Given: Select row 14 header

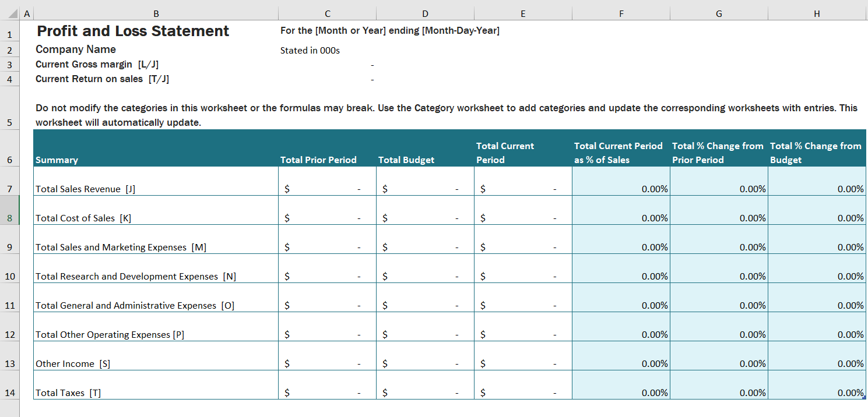Looking at the screenshot, I should (10, 385).
